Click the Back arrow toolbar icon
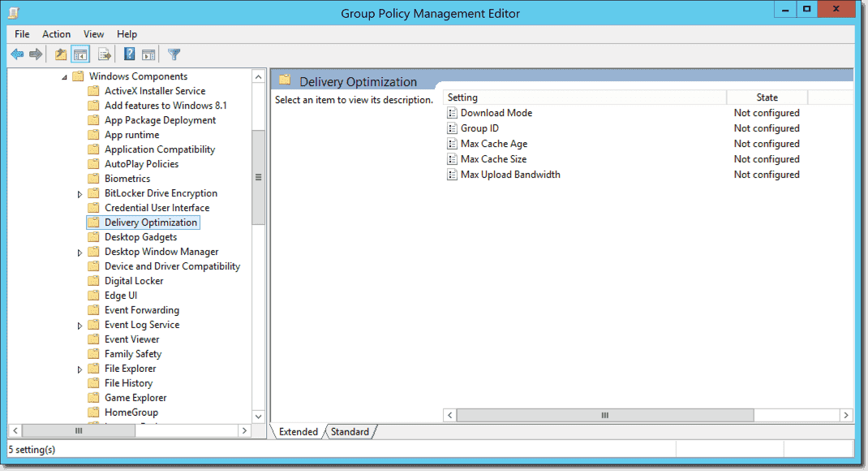The height and width of the screenshot is (471, 868). [17, 54]
